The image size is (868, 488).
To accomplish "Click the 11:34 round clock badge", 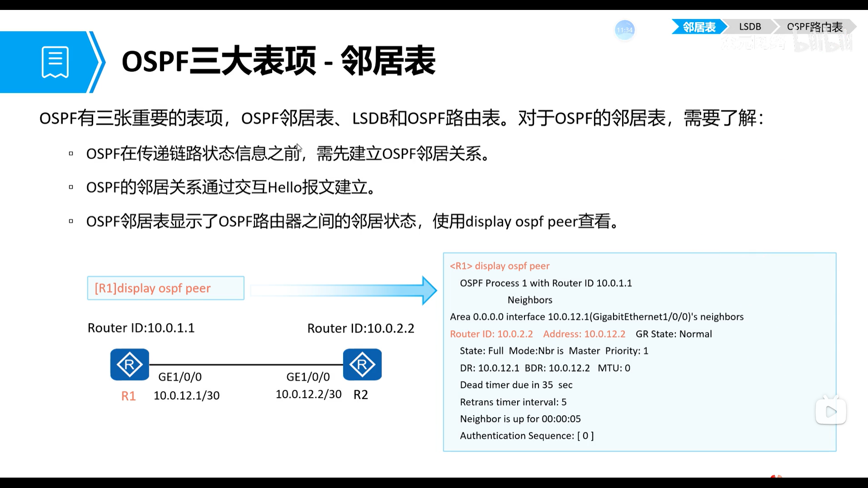I will coord(625,30).
